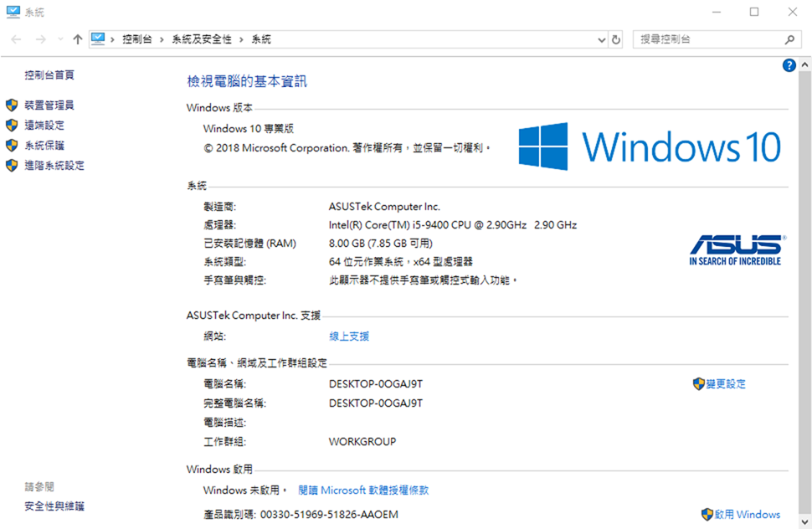The height and width of the screenshot is (529, 812).
Task: Open help via blue question mark icon
Action: 789,65
